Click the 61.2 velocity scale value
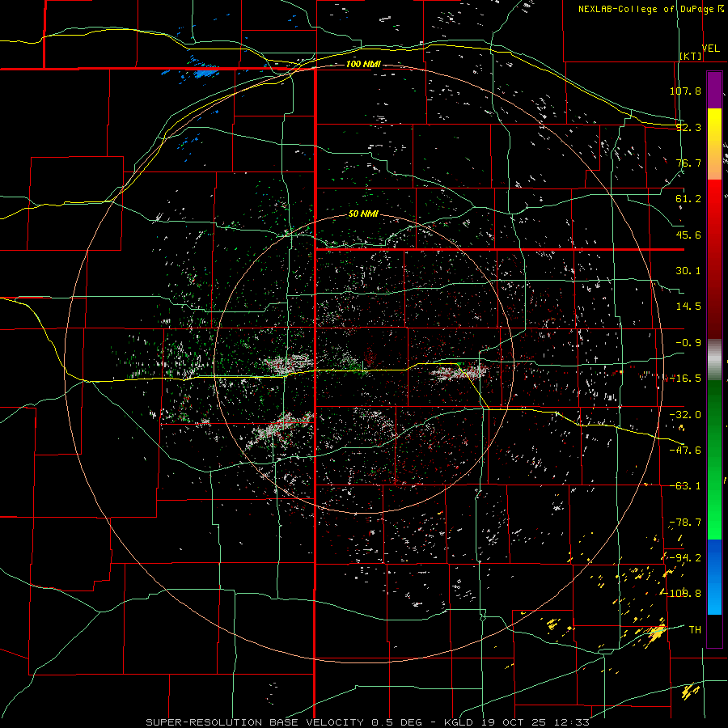 click(x=688, y=199)
